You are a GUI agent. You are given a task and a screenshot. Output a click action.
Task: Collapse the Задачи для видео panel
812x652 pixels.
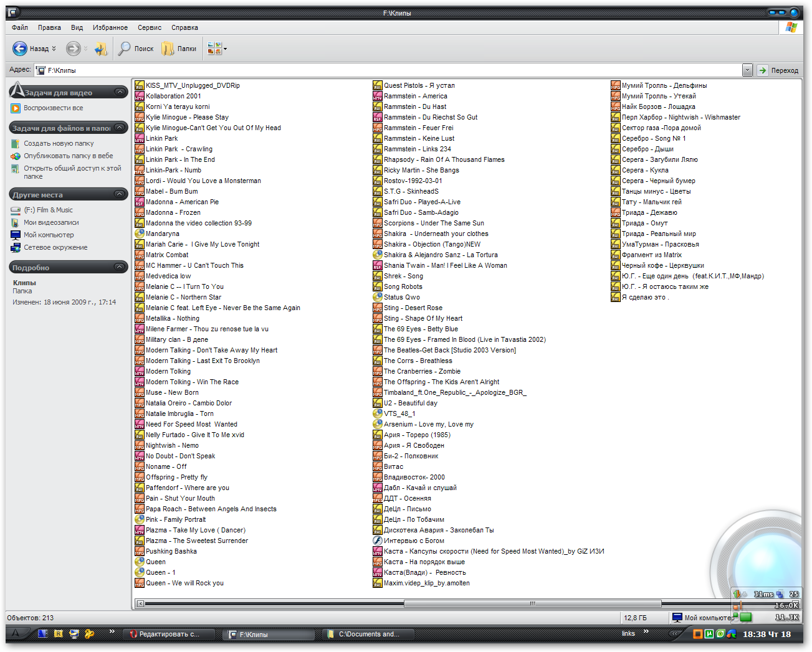pos(120,91)
